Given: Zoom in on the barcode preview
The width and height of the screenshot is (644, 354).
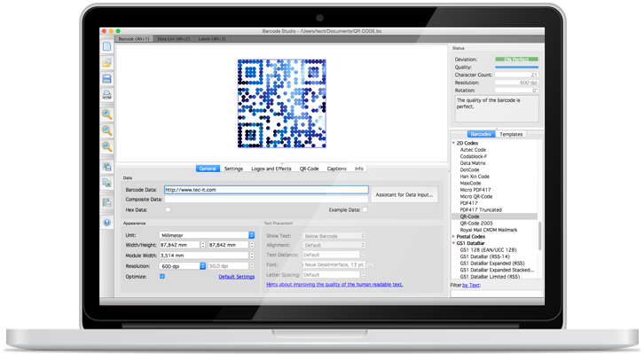Looking at the screenshot, I should coord(106,114).
